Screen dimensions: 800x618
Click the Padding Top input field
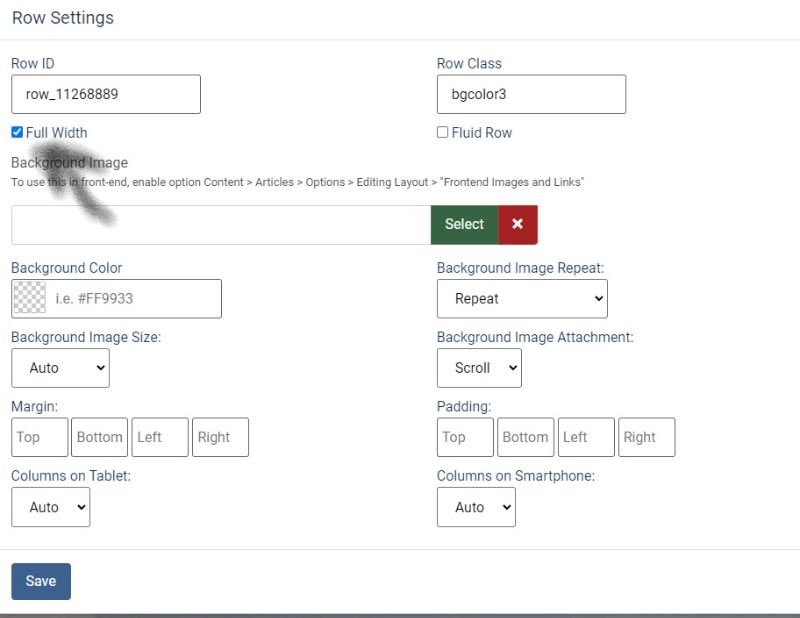[x=465, y=437]
